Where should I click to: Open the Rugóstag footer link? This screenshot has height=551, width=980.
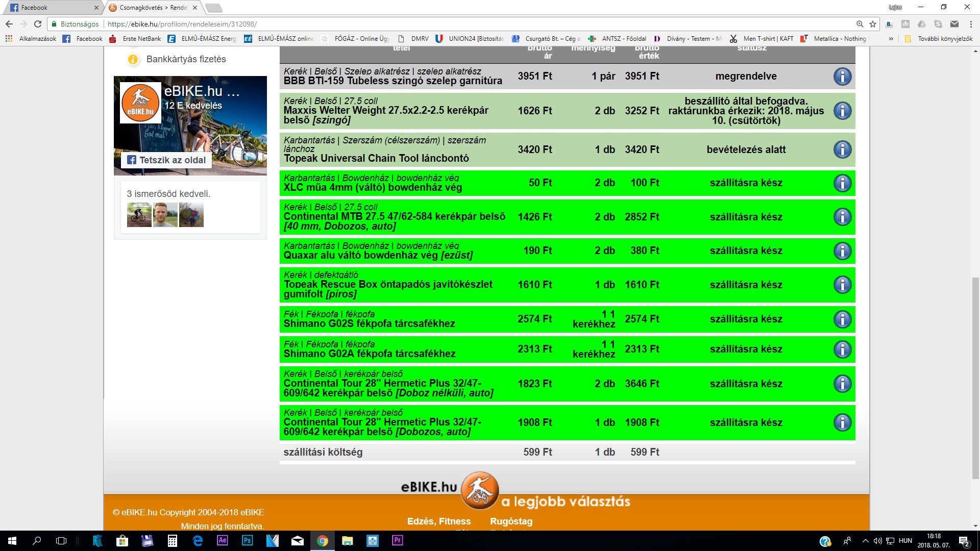coord(511,521)
